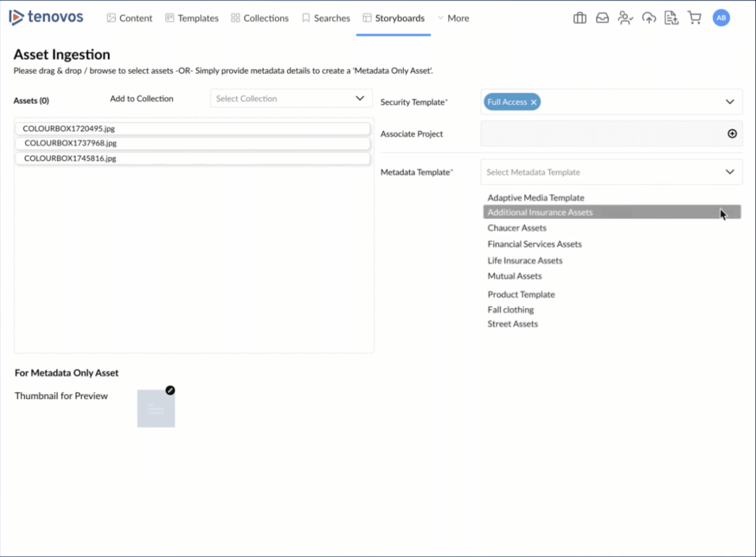Click the thumbnail edit pencil icon

[170, 390]
